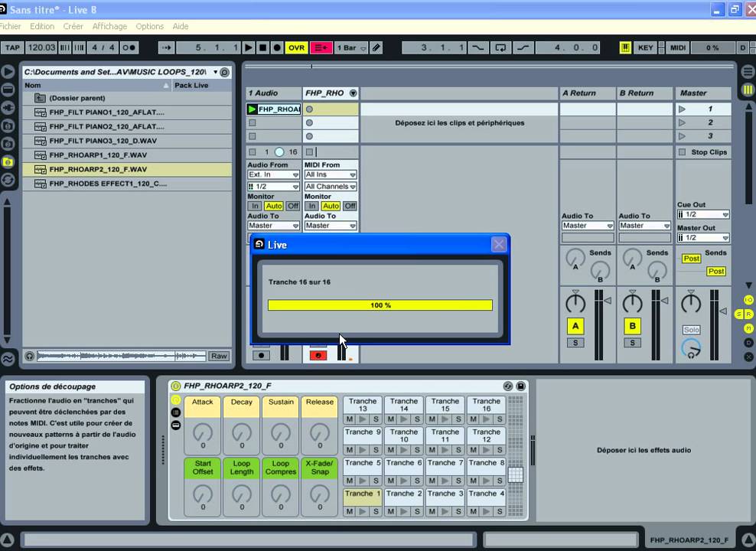Screen dimensions: 756x551
Task: Toggle the metronome icon
Action: 129,47
